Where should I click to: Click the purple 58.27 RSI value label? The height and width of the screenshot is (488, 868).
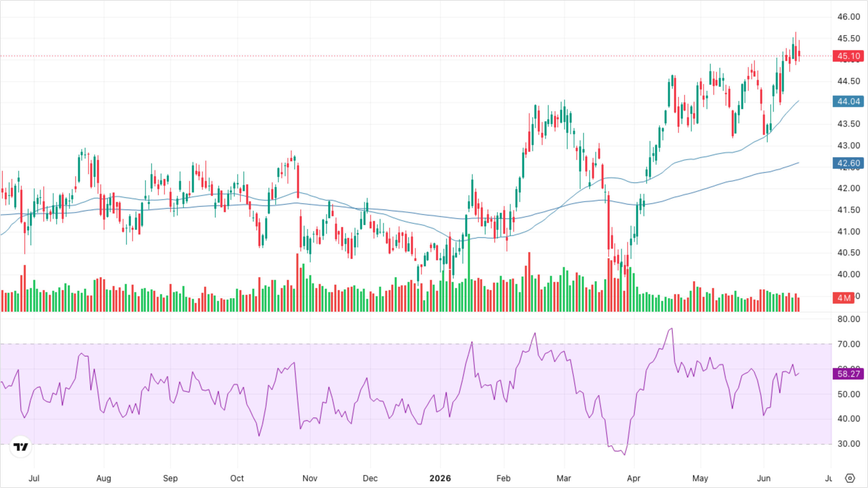point(848,374)
